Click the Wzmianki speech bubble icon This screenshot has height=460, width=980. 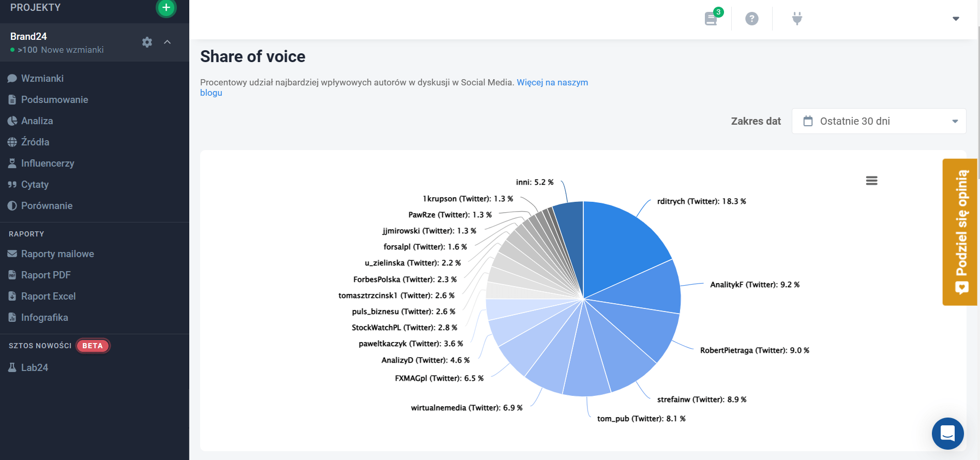[12, 79]
